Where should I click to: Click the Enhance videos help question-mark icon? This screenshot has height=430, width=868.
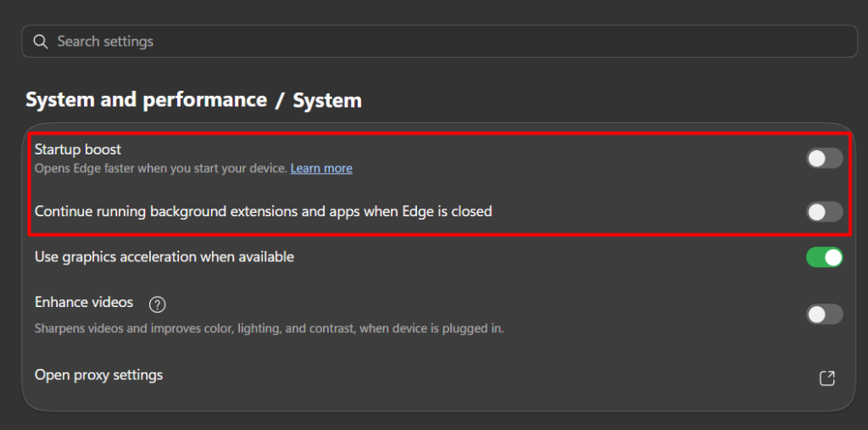(158, 304)
